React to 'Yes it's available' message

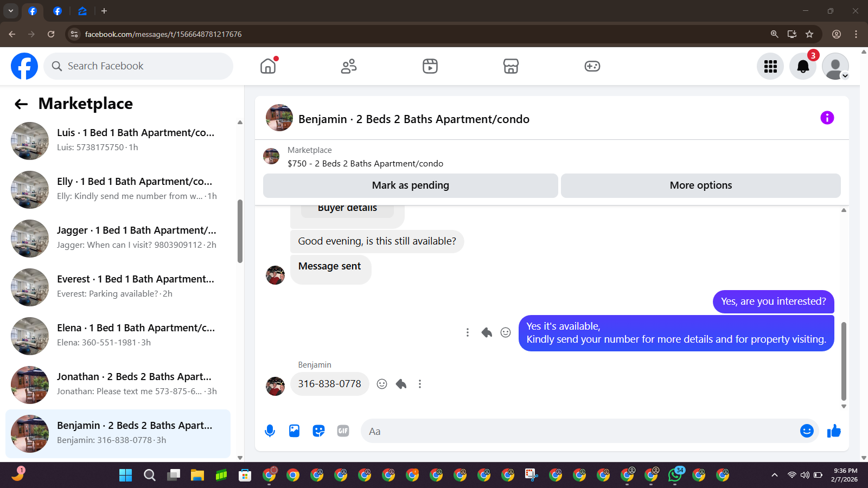pyautogui.click(x=506, y=332)
